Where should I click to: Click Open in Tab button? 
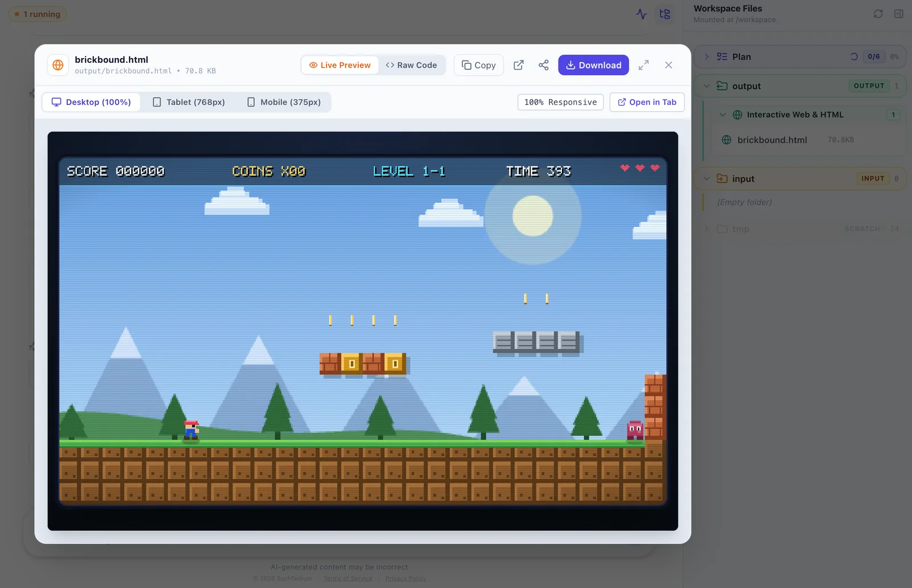click(647, 102)
